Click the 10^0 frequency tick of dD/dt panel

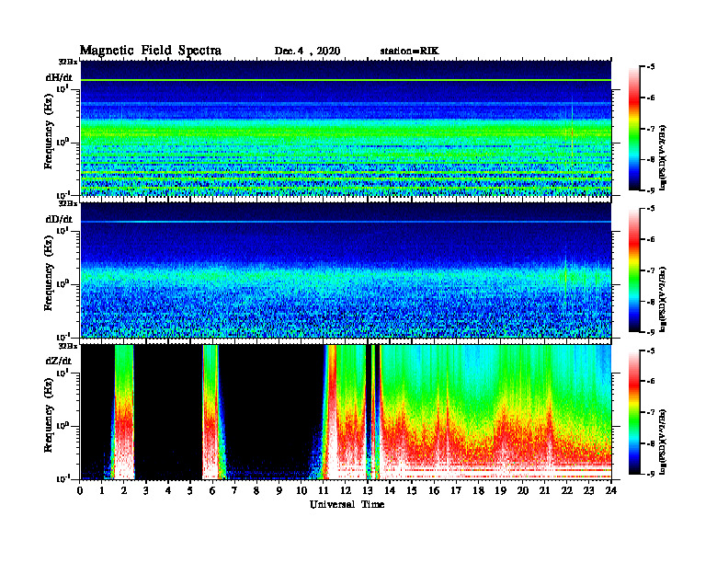(x=63, y=284)
